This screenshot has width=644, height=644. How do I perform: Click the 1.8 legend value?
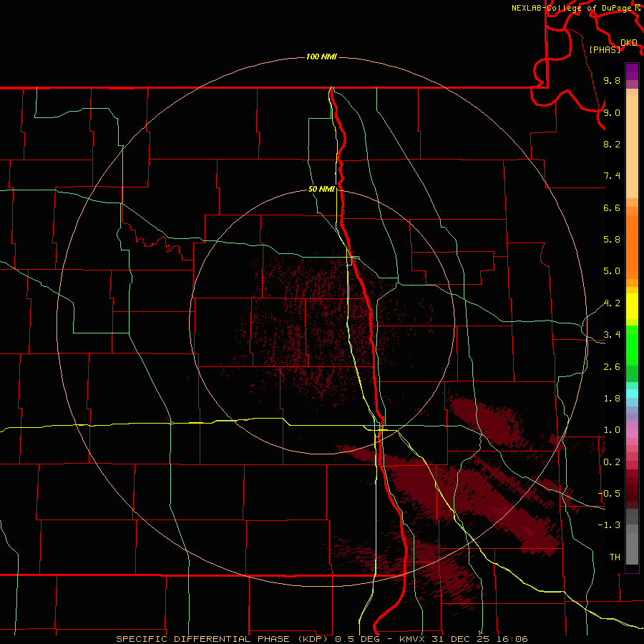click(612, 399)
